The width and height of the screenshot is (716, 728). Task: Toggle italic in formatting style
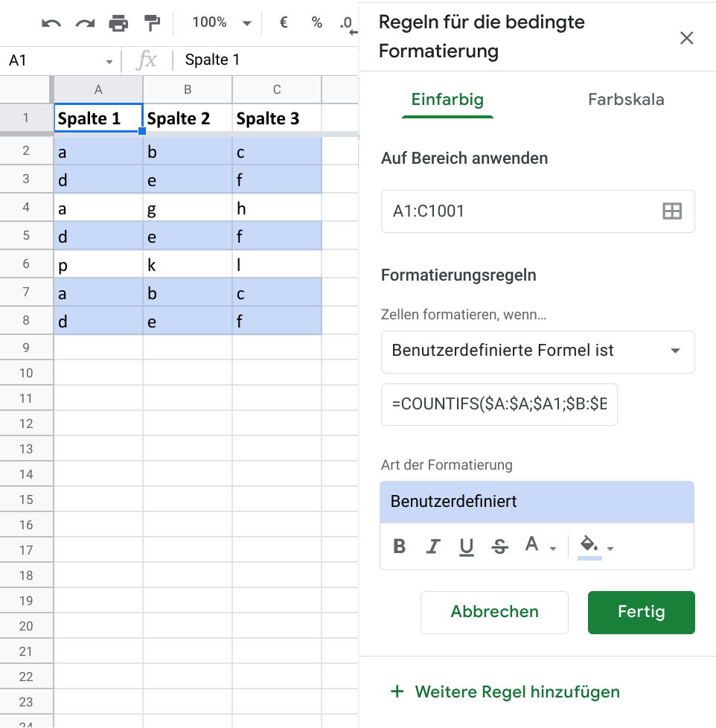click(x=432, y=546)
